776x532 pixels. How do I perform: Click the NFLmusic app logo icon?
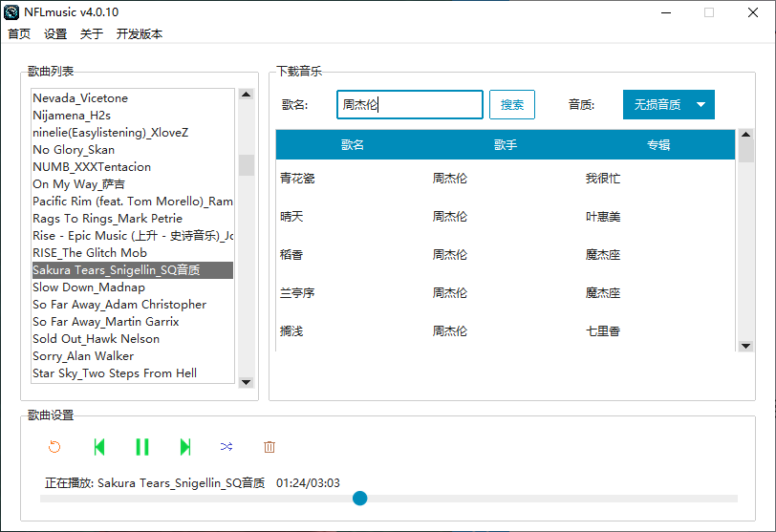[11, 12]
